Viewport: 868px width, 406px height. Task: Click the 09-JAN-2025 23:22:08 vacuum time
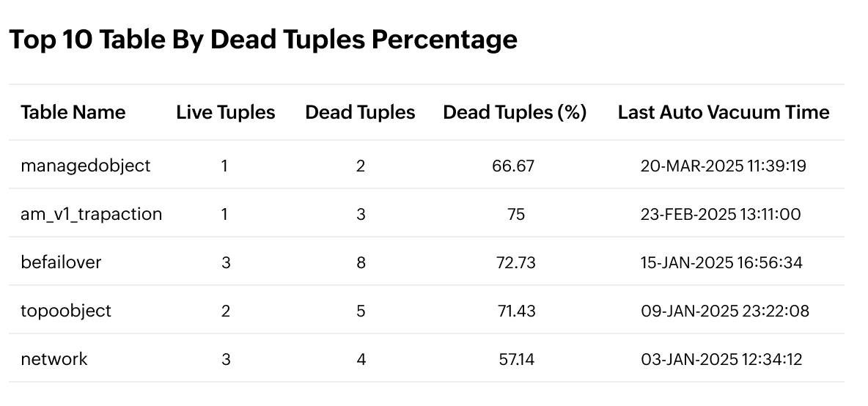723,311
